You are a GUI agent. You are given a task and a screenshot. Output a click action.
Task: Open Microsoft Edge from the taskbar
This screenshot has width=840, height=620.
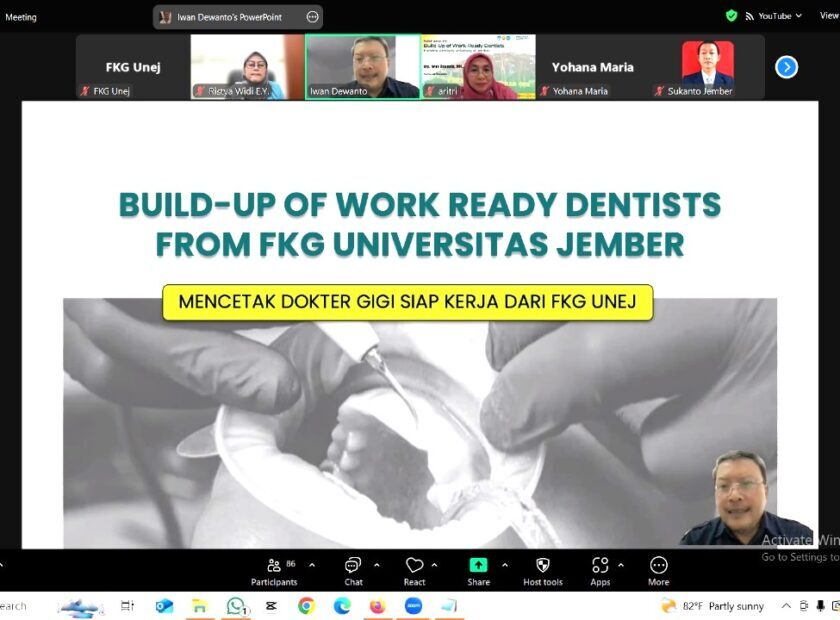click(342, 606)
